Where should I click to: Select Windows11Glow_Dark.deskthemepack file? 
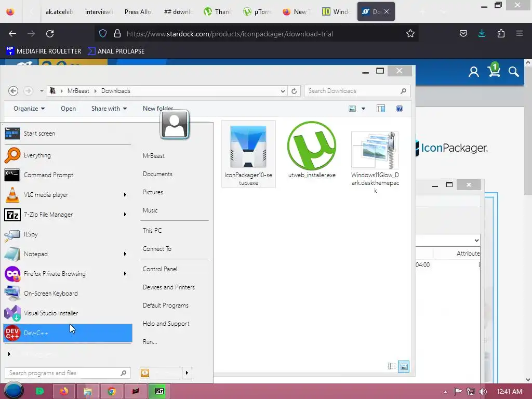click(375, 162)
